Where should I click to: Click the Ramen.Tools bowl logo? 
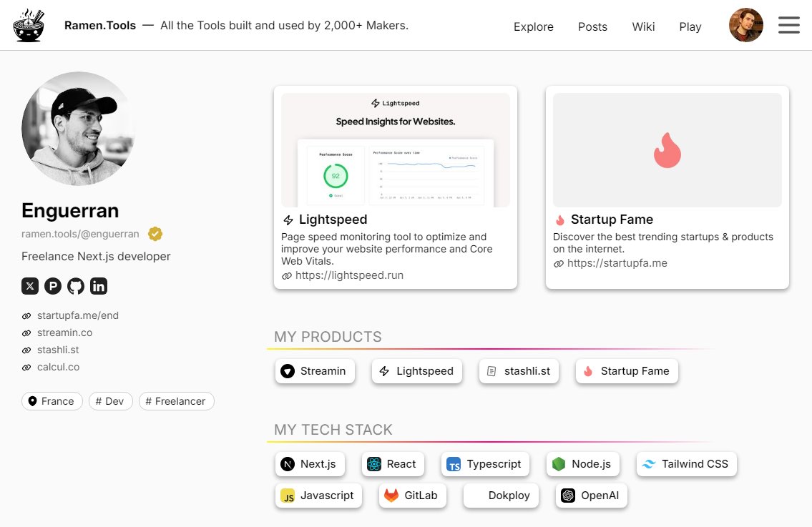point(29,25)
